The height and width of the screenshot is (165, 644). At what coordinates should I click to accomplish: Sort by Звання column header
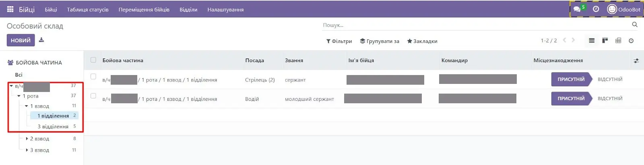[x=294, y=60]
